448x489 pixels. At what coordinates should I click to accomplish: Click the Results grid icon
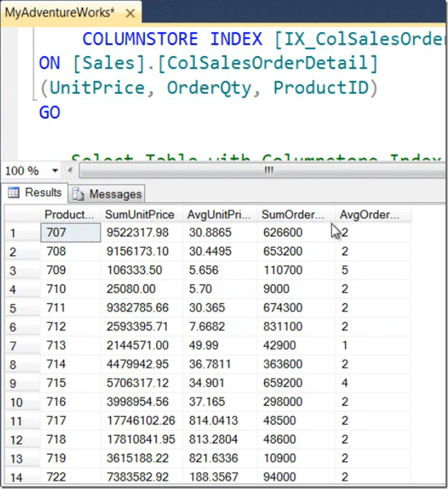pyautogui.click(x=14, y=192)
